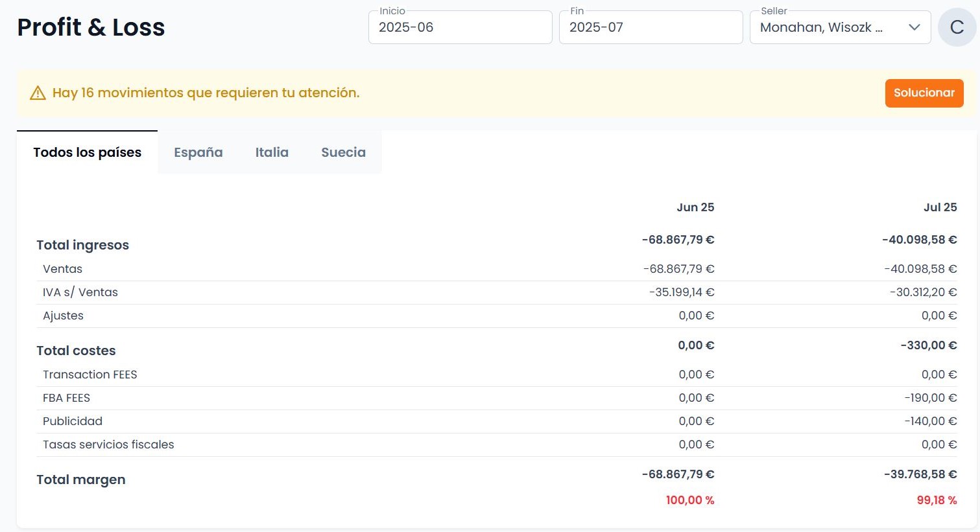Focus the Fin date field

pyautogui.click(x=651, y=27)
